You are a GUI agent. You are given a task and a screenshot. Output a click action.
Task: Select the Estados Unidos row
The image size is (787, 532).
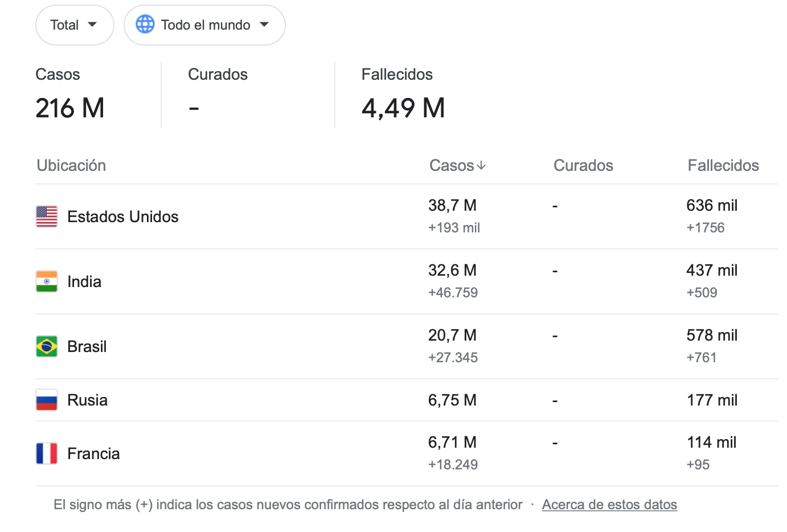407,216
